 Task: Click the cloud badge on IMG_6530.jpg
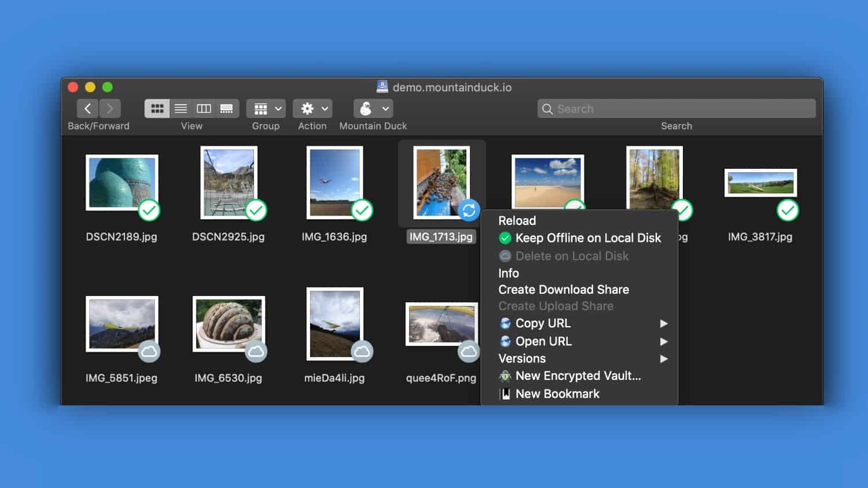coord(256,352)
